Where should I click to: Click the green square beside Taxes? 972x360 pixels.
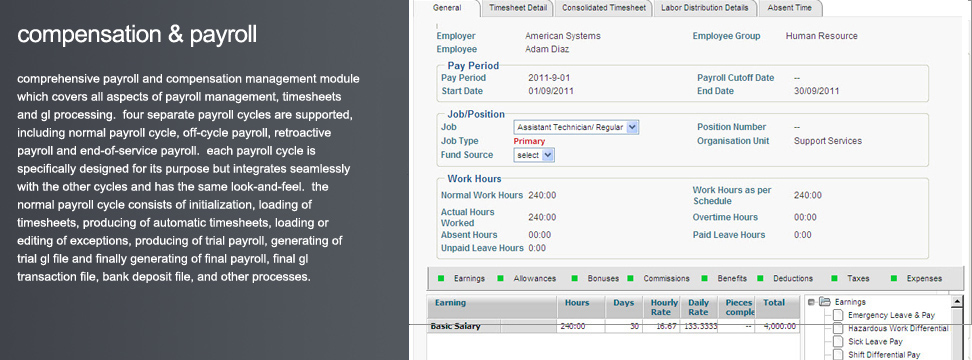pyautogui.click(x=834, y=278)
